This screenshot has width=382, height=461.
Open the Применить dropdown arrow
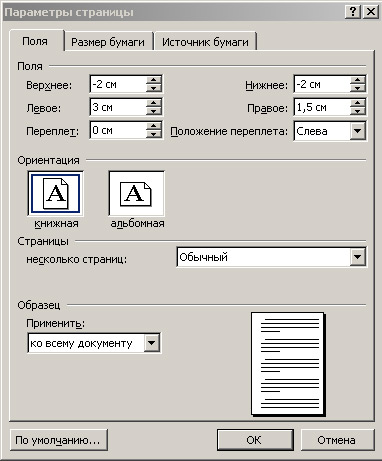pyautogui.click(x=152, y=343)
